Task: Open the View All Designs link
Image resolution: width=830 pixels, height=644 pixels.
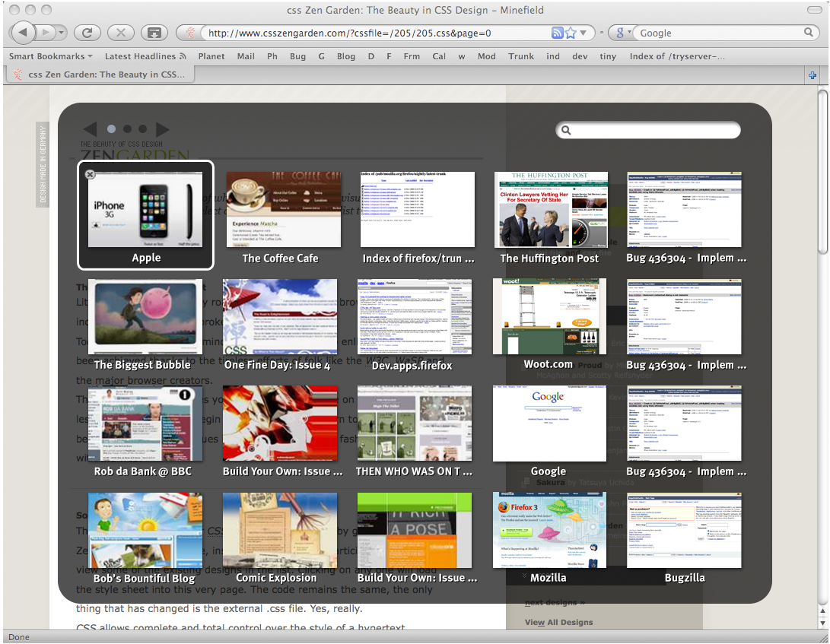Action: (x=558, y=622)
